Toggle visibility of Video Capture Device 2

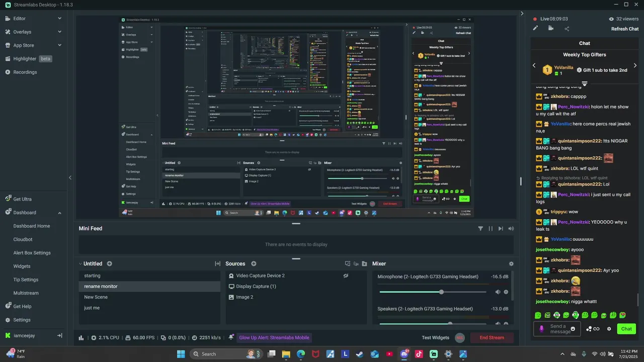click(346, 276)
